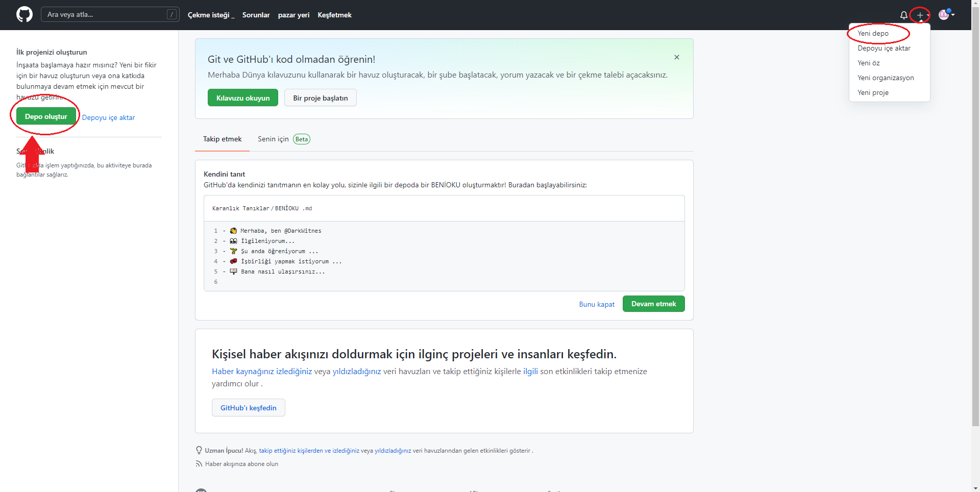This screenshot has width=980, height=492.
Task: Click the 'Kılavuzu okuyun' button
Action: coord(243,98)
